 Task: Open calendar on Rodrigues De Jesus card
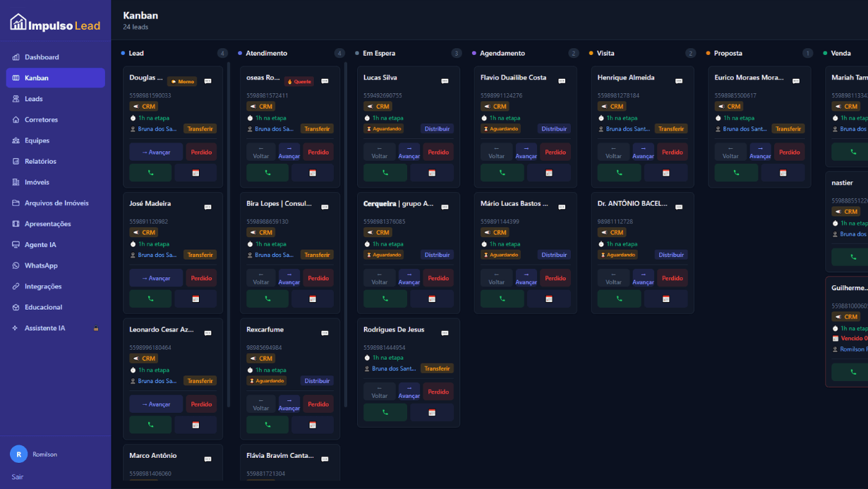[x=432, y=412]
